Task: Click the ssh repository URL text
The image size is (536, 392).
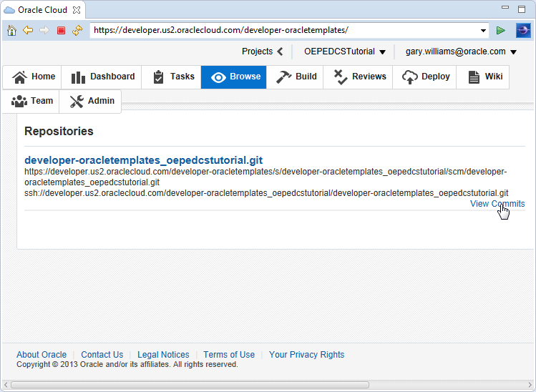Action: pyautogui.click(x=266, y=193)
